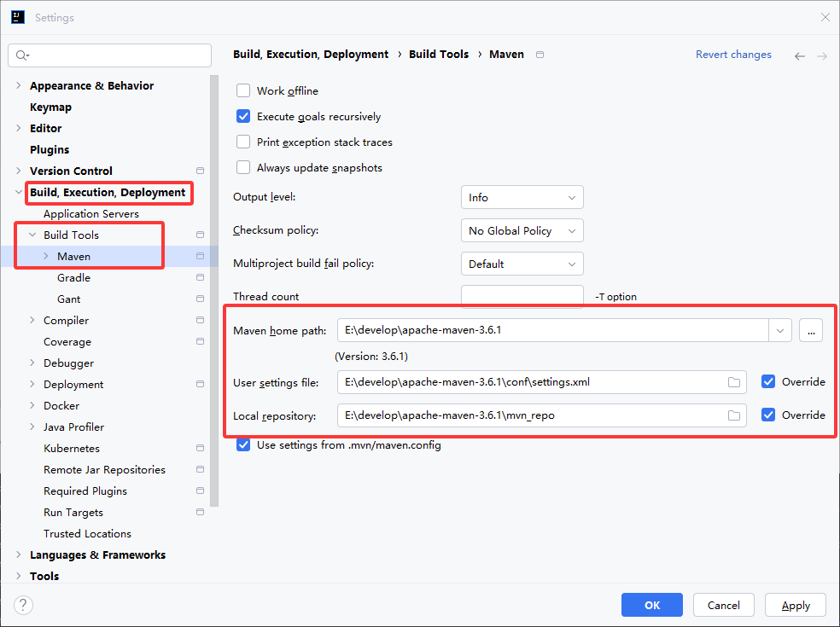This screenshot has height=627, width=840.
Task: Collapse Build, Execution, Deployment section
Action: tap(19, 192)
